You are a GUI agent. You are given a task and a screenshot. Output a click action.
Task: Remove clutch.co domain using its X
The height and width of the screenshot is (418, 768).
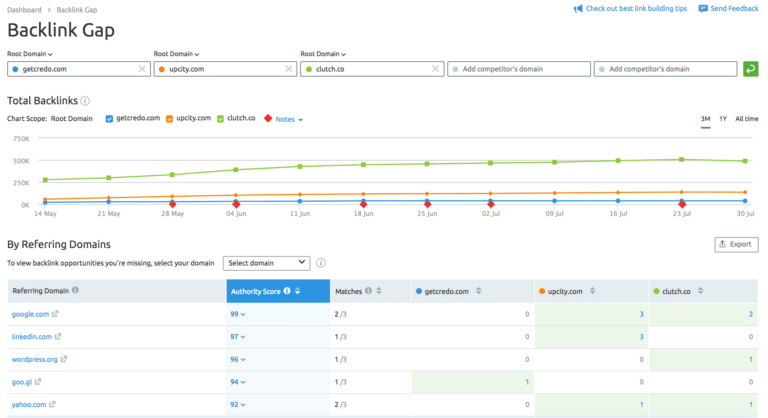pos(435,69)
